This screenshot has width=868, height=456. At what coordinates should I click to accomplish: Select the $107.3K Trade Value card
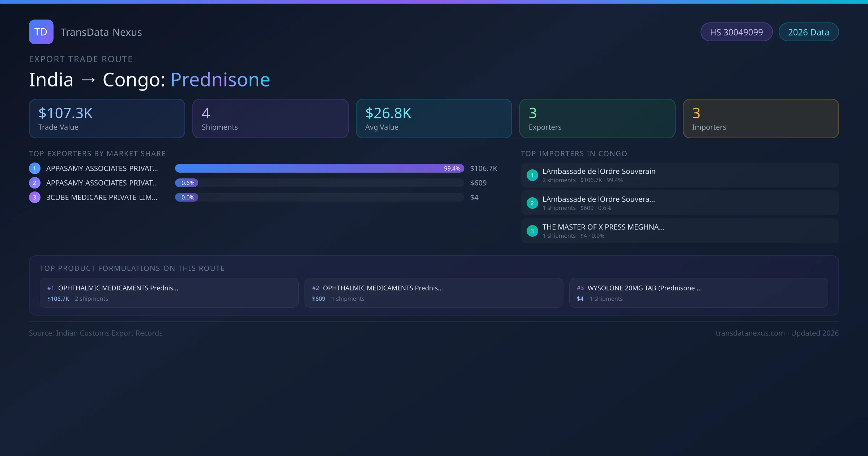pyautogui.click(x=107, y=119)
